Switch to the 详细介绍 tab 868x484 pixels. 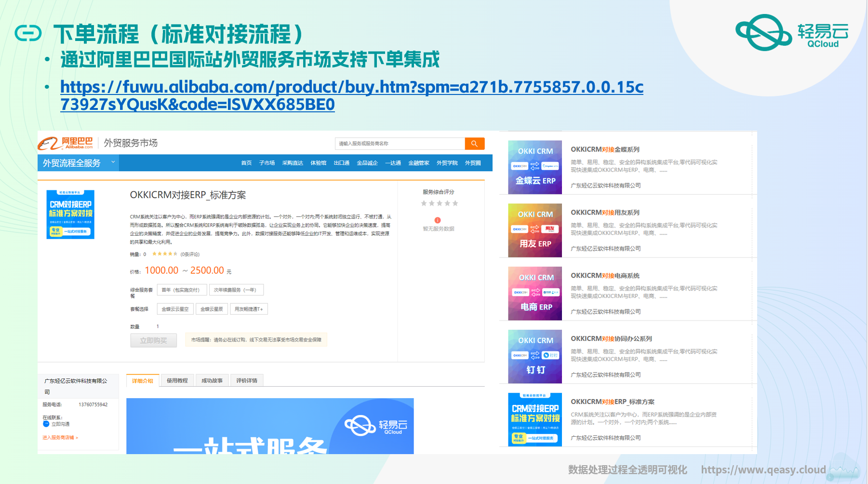tap(143, 380)
